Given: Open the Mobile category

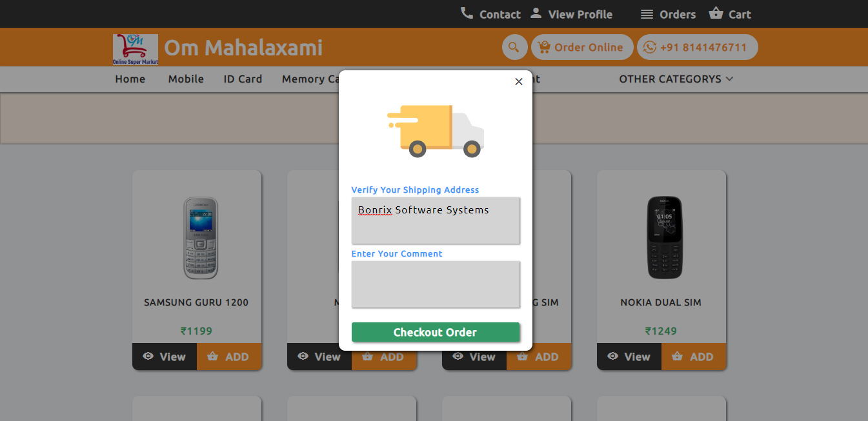Looking at the screenshot, I should coord(186,79).
